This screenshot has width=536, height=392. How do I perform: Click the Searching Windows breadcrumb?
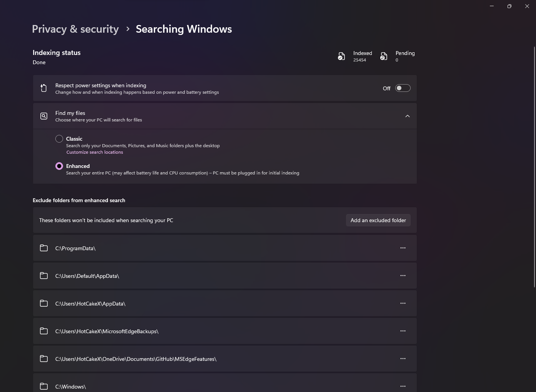click(183, 29)
